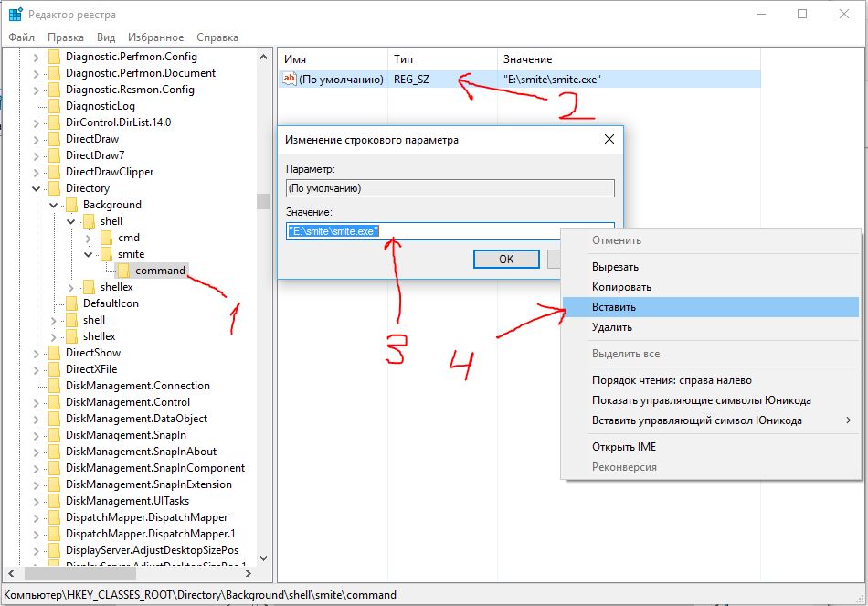
Task: Open the Вид menu
Action: pyautogui.click(x=106, y=37)
